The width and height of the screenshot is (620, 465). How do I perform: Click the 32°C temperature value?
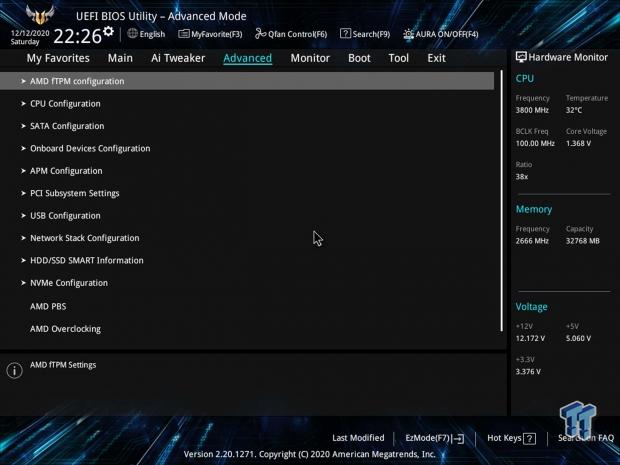pos(574,110)
